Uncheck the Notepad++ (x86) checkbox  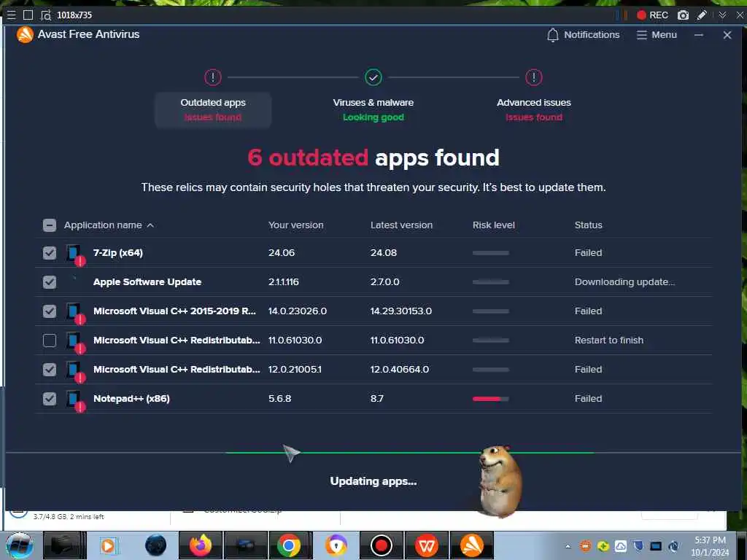tap(50, 399)
